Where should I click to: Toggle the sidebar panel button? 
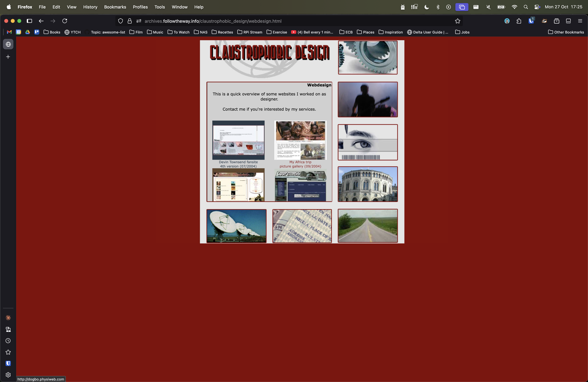pyautogui.click(x=29, y=21)
